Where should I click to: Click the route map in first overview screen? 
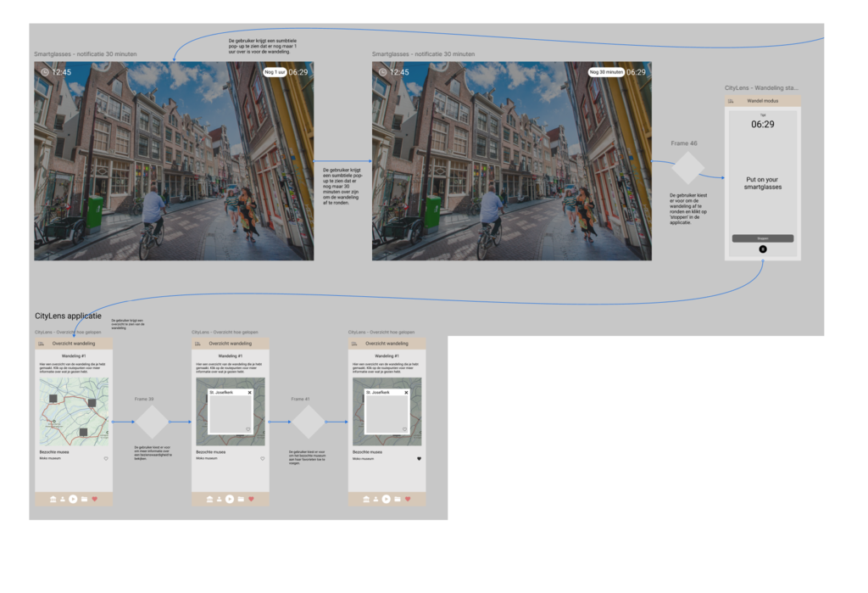[x=74, y=411]
